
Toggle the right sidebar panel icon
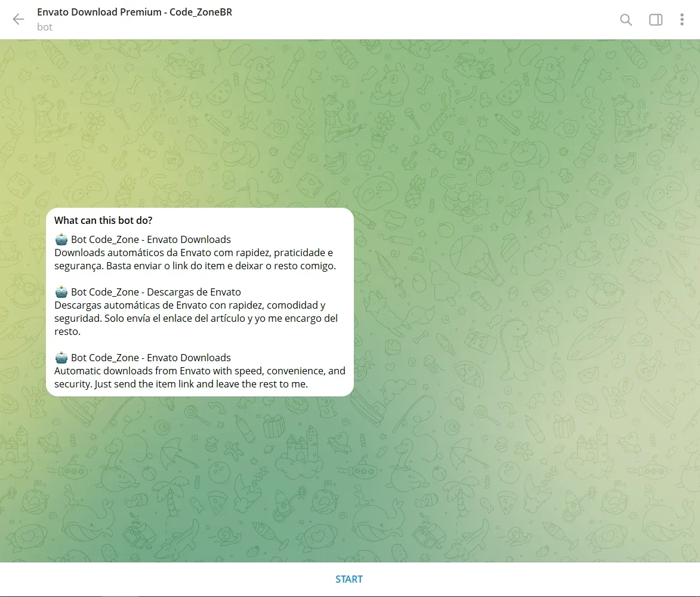(655, 20)
